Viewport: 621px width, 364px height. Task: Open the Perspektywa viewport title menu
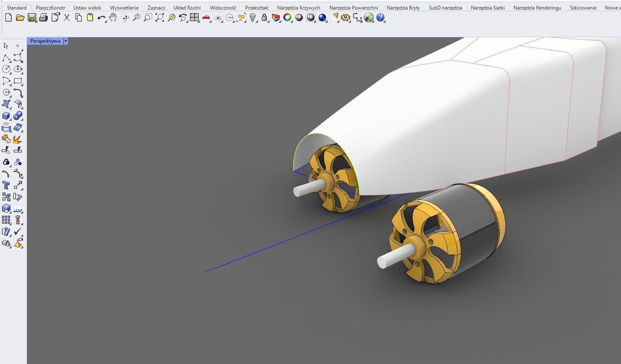(45, 41)
